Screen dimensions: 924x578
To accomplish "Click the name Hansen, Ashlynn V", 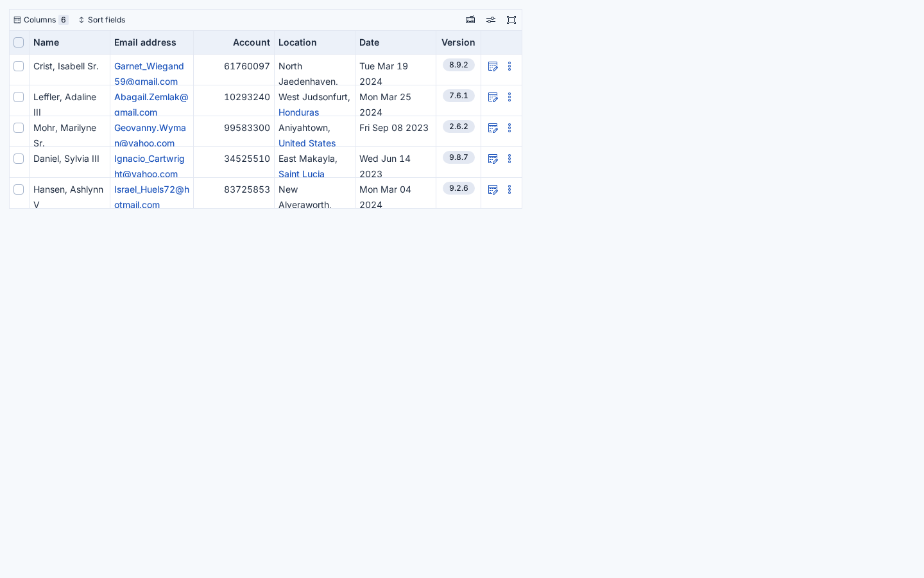I will click(68, 197).
